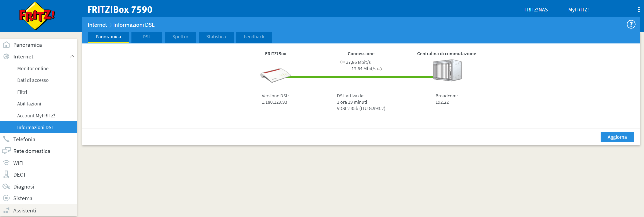Open the FRITZ!NAS link
This screenshot has height=217, width=644.
pos(536,10)
